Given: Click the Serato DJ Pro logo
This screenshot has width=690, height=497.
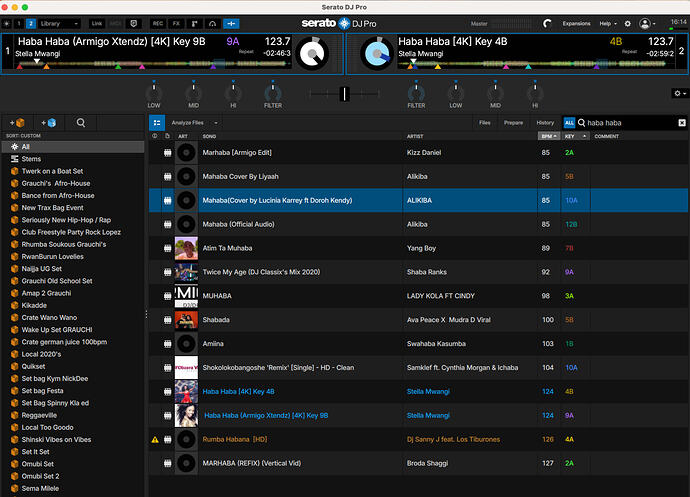Looking at the screenshot, I should (x=339, y=23).
